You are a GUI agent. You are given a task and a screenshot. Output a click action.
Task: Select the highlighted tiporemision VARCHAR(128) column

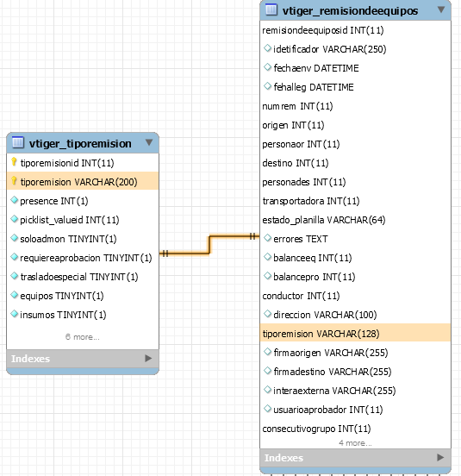click(355, 333)
